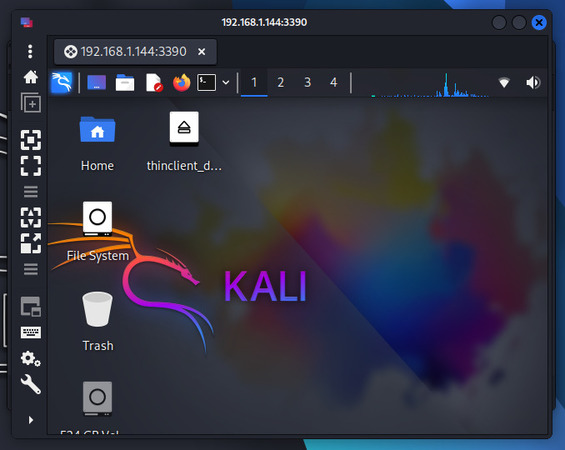Open the tools wrench icon
This screenshot has height=450, width=565.
[x=31, y=384]
